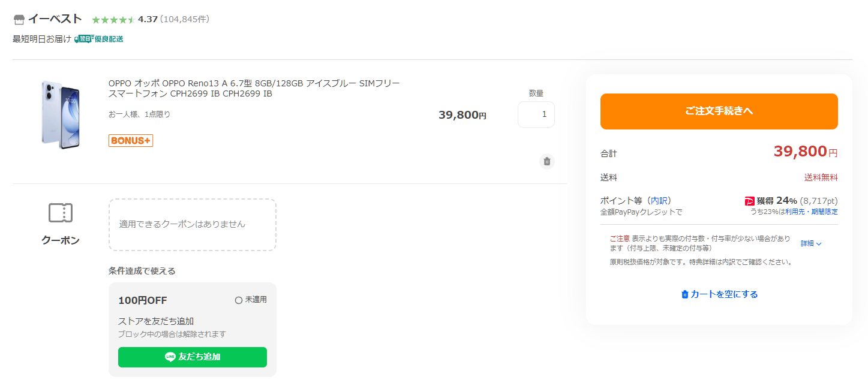Screen dimensions: 868x392
Task: Click the BONUS+ badge
Action: pyautogui.click(x=131, y=140)
